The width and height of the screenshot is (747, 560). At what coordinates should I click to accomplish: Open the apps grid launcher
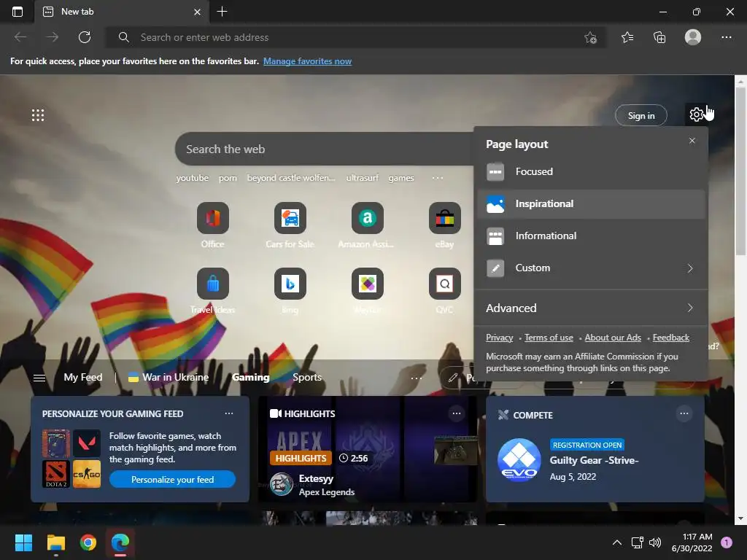point(38,115)
